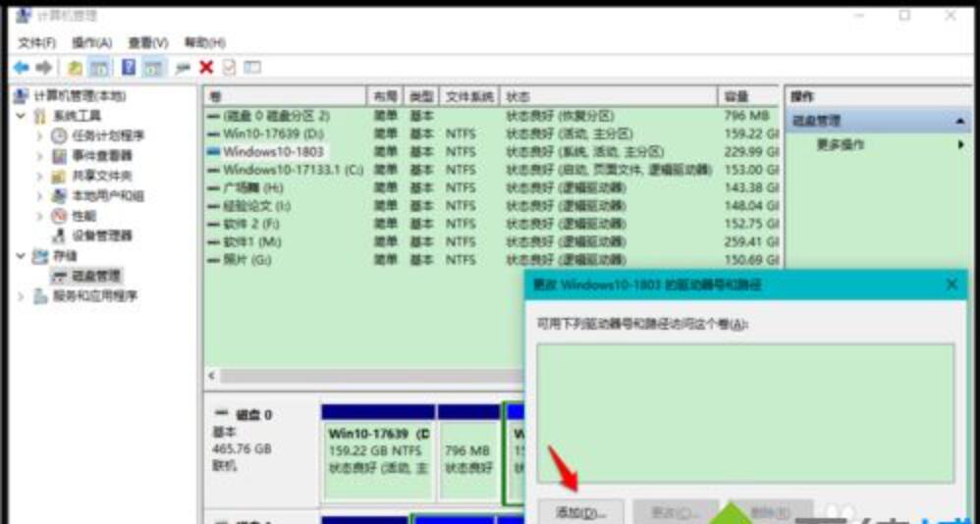Select 存储 tree item

(65, 255)
